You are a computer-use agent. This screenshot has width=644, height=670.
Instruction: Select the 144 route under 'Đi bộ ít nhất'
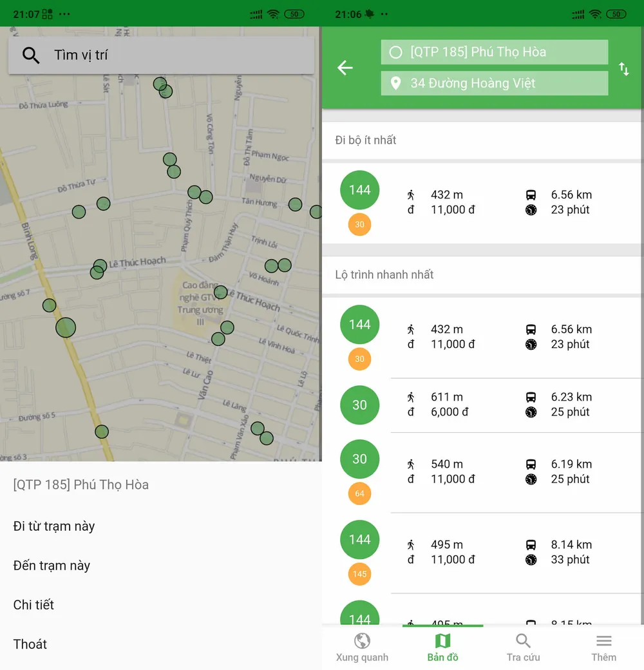pyautogui.click(x=483, y=202)
